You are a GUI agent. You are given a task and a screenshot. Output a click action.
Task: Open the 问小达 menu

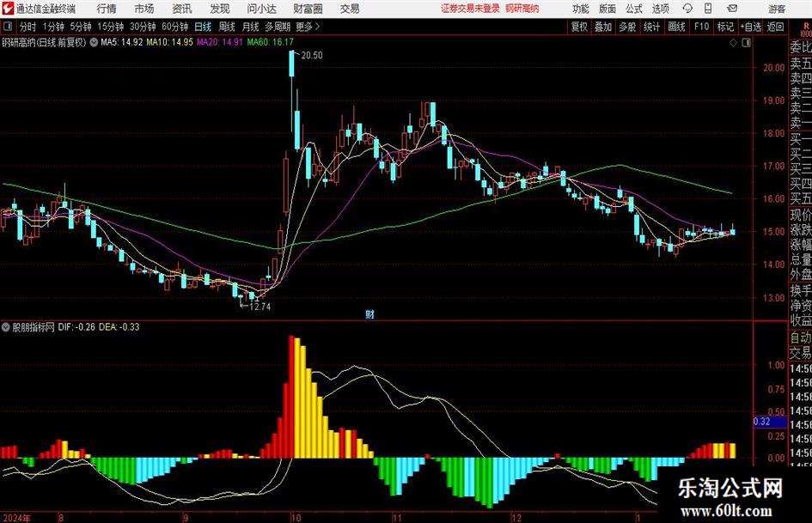[x=261, y=9]
